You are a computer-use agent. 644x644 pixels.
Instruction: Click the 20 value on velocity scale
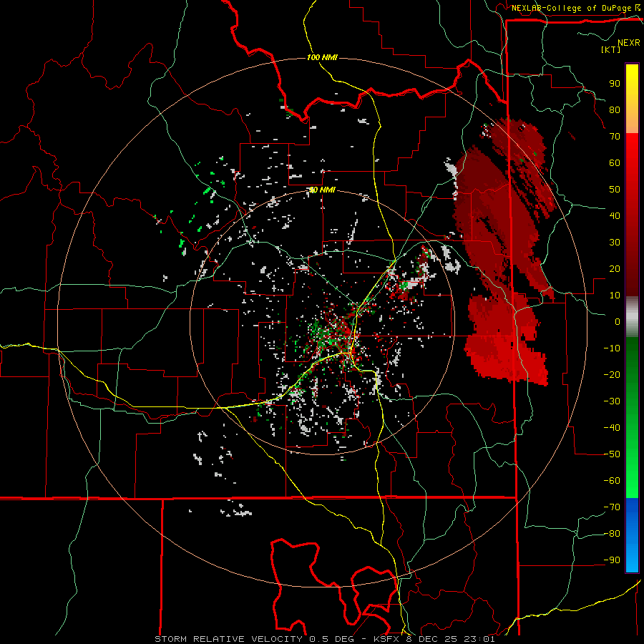(615, 268)
